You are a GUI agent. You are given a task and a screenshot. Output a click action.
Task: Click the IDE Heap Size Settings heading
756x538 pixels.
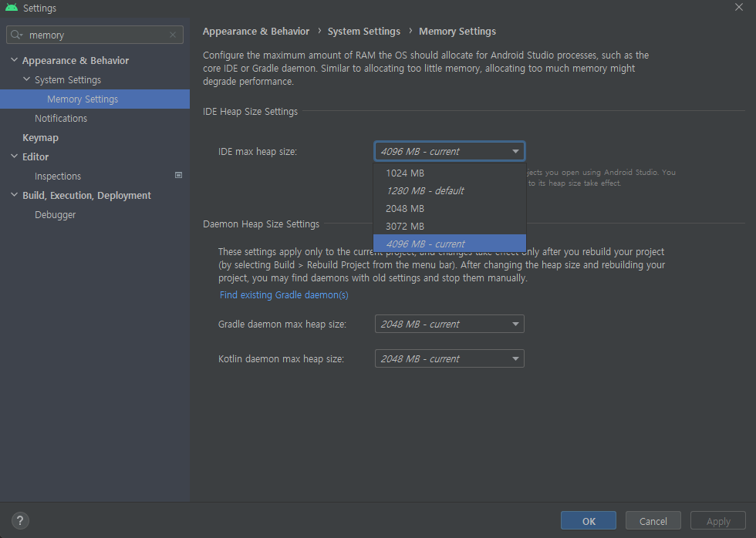[250, 112]
